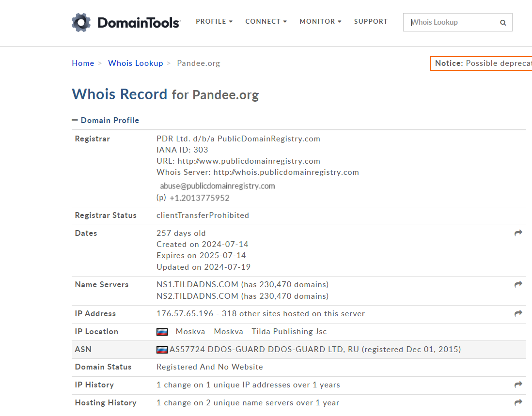Click the Registrar row label
Viewport: 532px width, 416px height.
[92, 139]
